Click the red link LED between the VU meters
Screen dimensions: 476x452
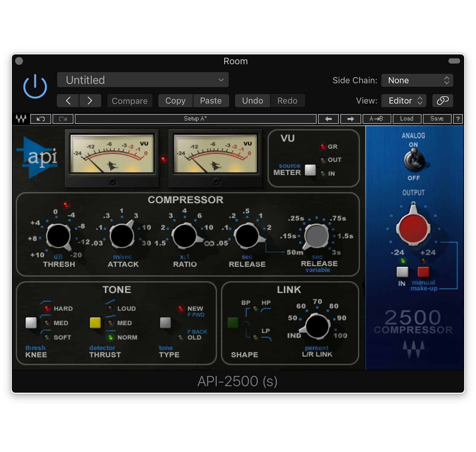point(164,159)
